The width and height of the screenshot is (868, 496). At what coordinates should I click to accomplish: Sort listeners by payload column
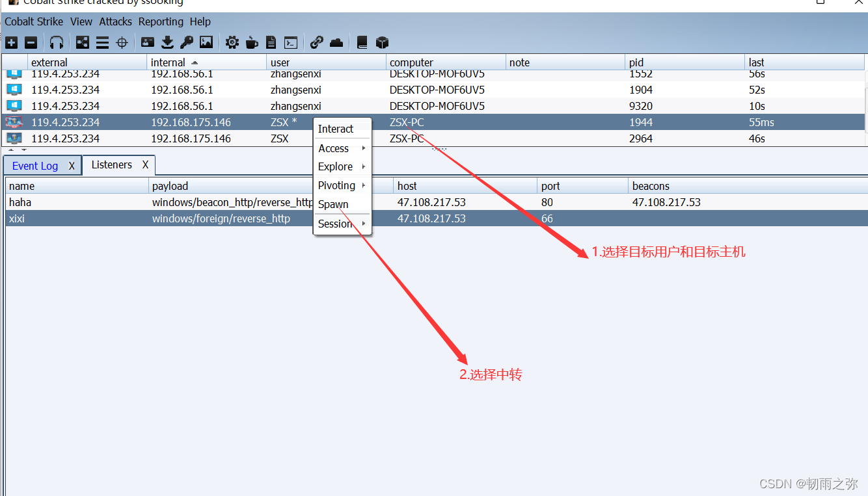[x=271, y=186]
